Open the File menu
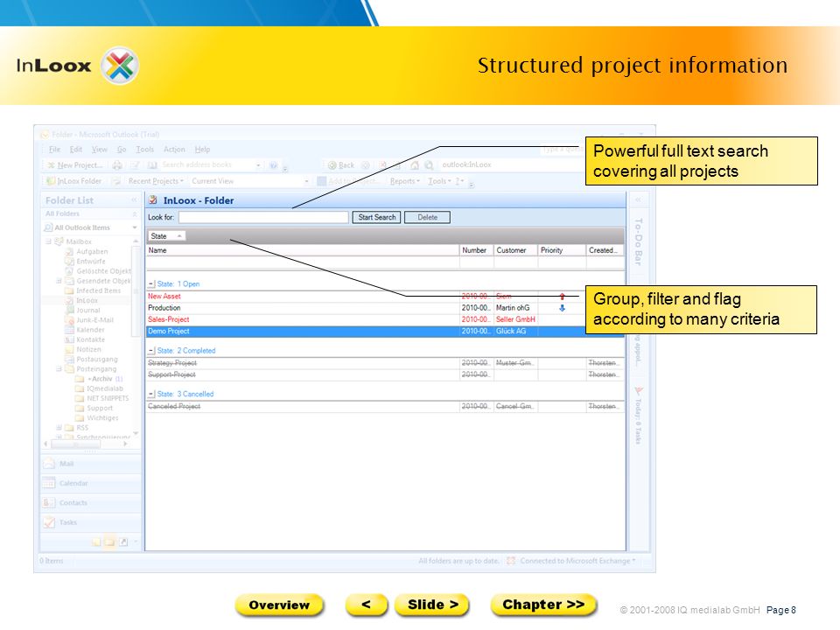 [54, 150]
